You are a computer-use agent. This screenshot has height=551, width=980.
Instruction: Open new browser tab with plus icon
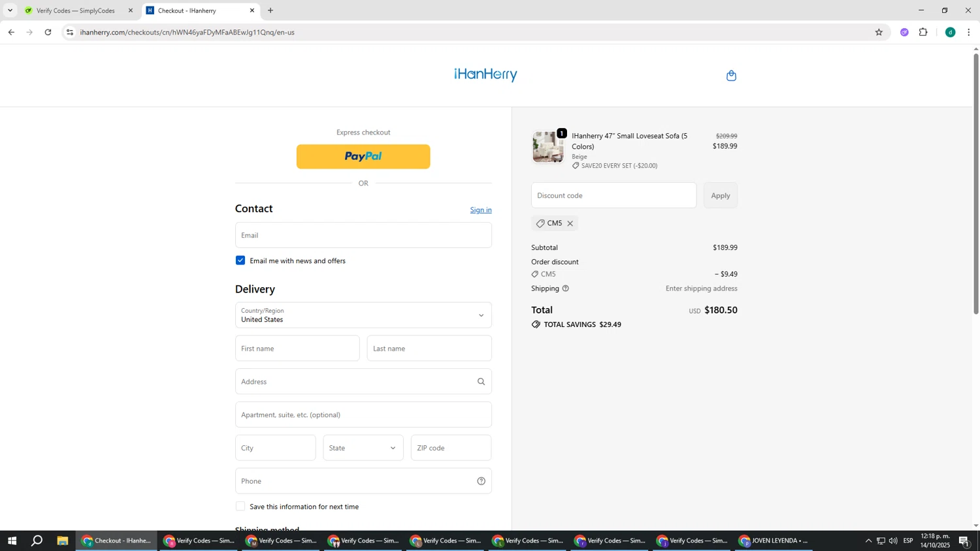click(x=270, y=10)
